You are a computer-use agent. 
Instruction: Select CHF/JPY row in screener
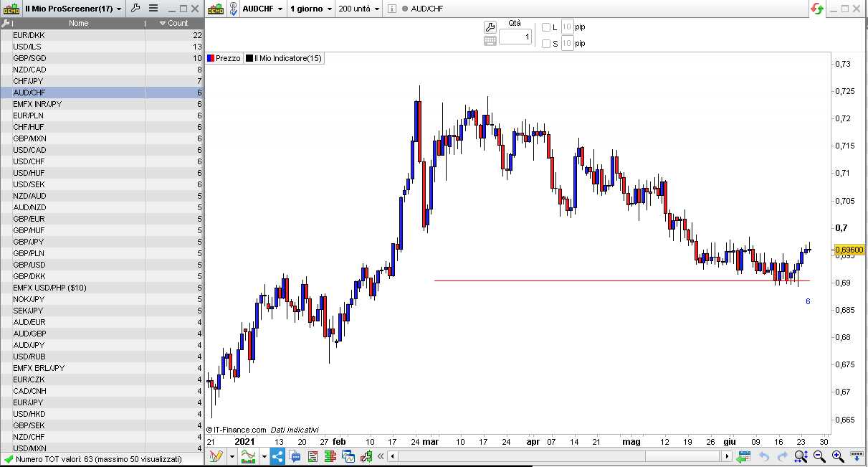tap(102, 81)
